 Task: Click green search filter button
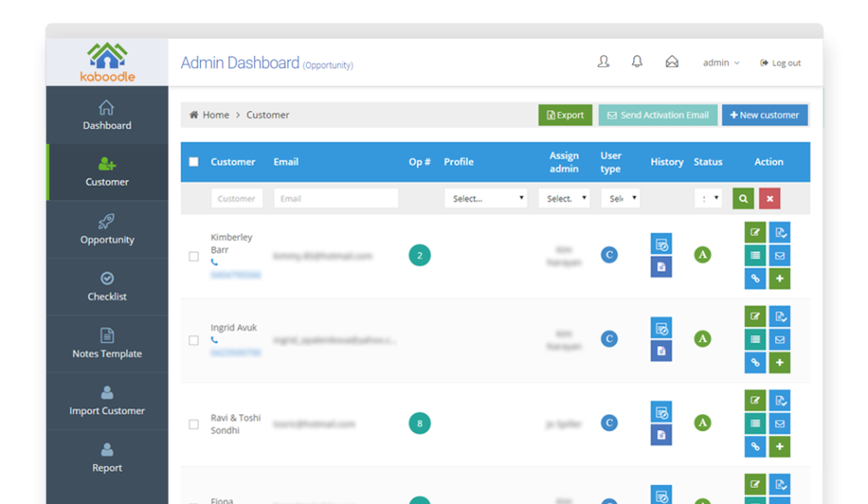click(743, 199)
